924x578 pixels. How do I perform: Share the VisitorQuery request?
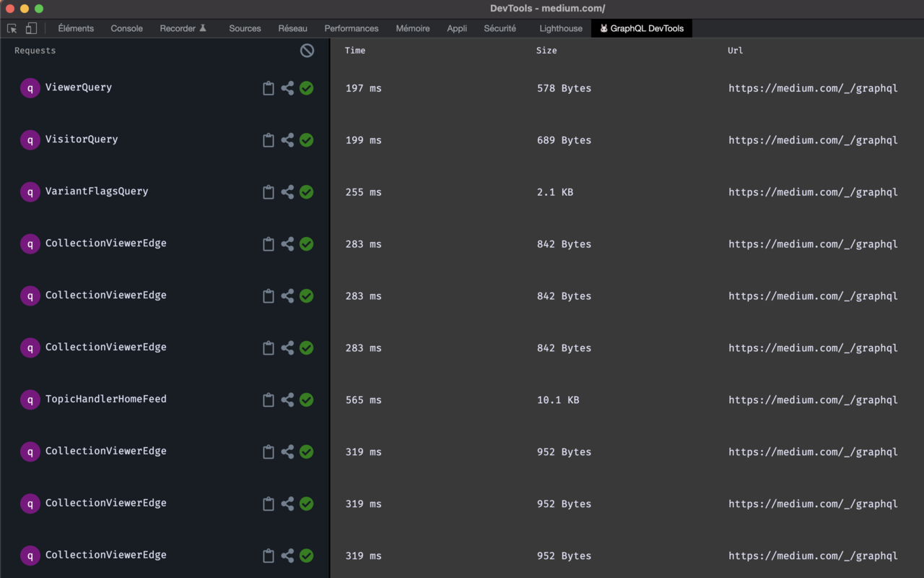pos(287,140)
